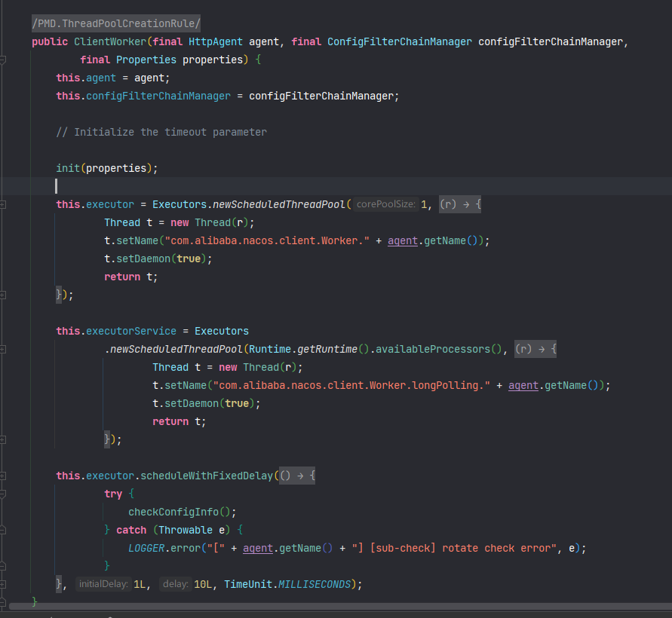Click the 'delay:' inlay hint
672x618 pixels.
175,584
